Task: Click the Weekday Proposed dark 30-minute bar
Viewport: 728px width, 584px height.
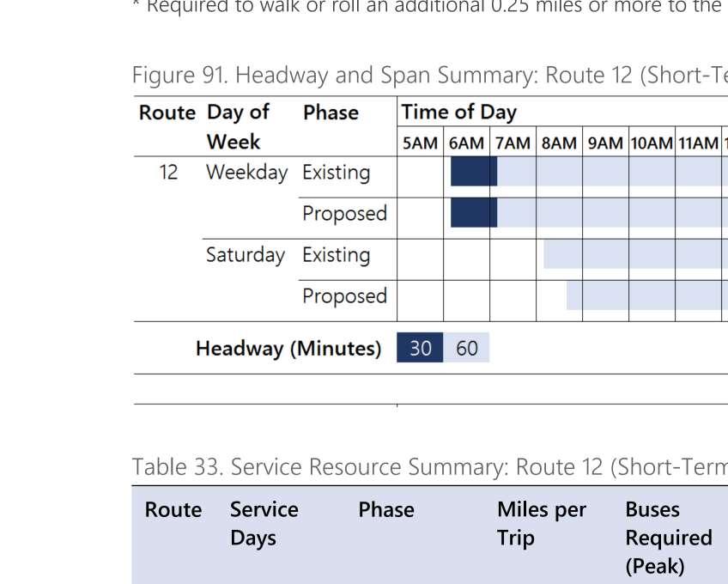Action: point(474,212)
